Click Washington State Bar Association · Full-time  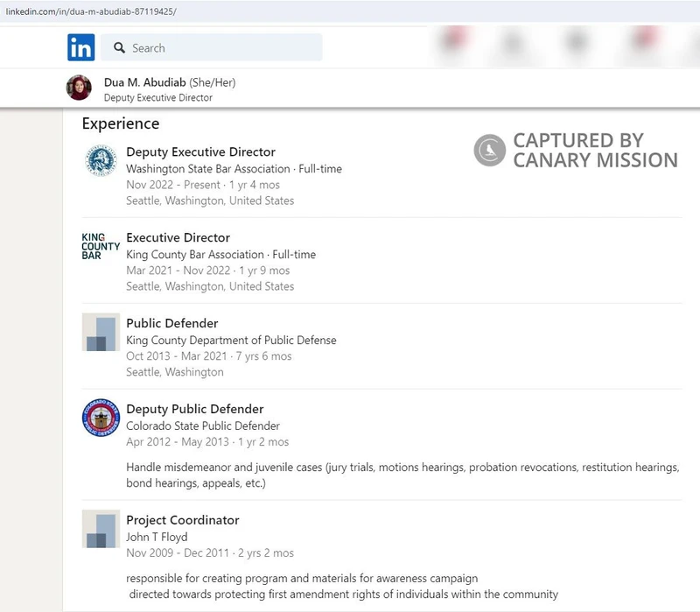(x=234, y=169)
